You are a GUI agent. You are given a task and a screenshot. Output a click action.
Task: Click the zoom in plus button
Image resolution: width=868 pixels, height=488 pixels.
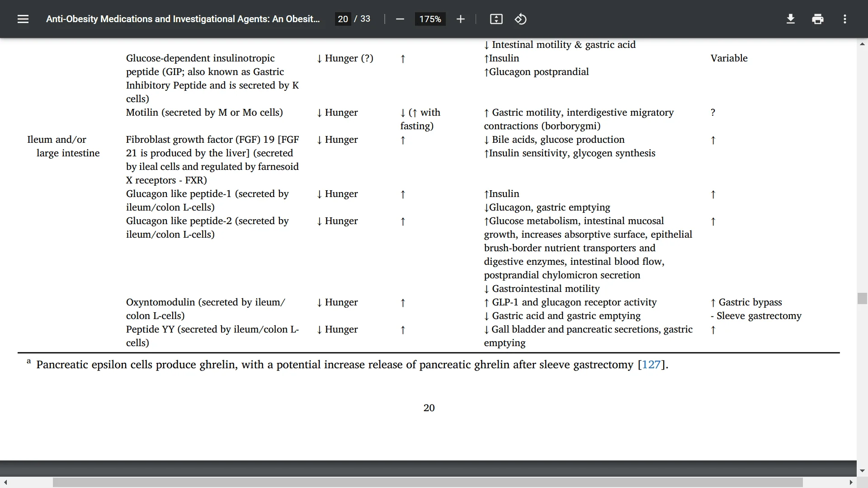tap(460, 19)
